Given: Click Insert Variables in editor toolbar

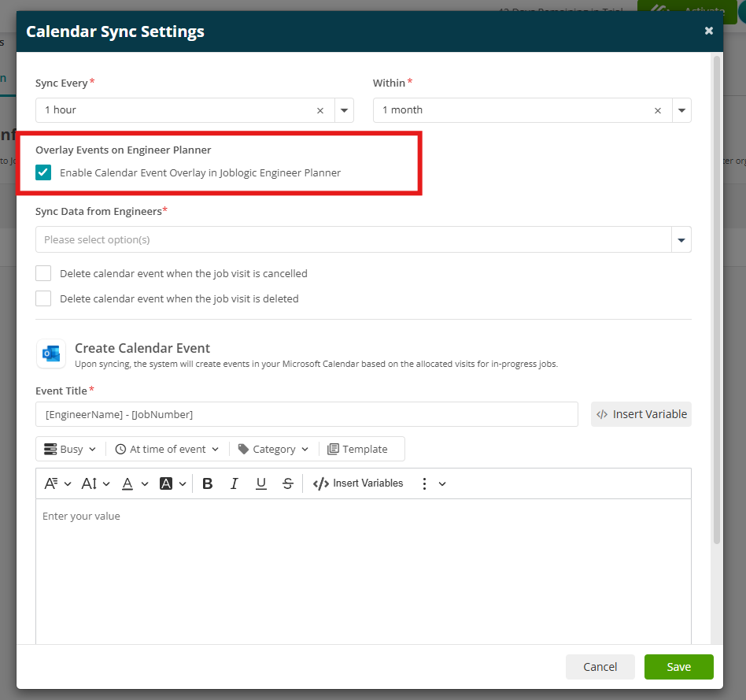Looking at the screenshot, I should [358, 483].
